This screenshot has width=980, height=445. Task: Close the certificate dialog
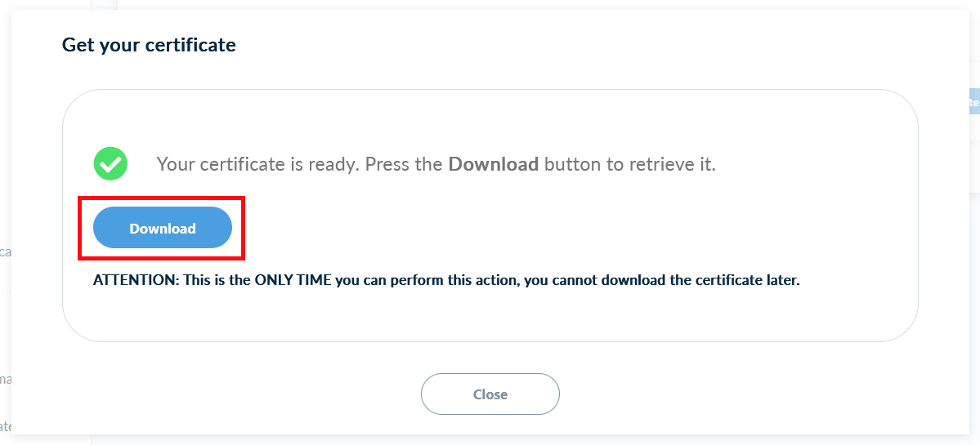click(x=490, y=394)
